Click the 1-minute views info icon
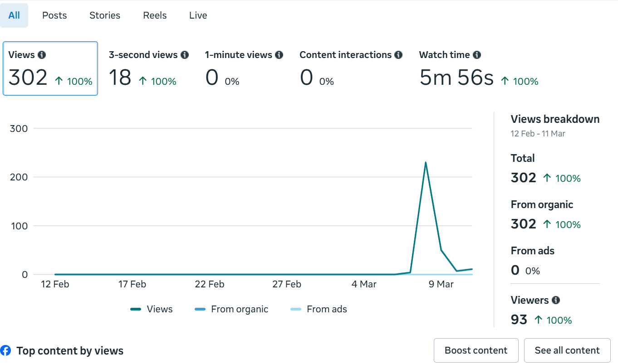618x364 pixels. [x=279, y=55]
